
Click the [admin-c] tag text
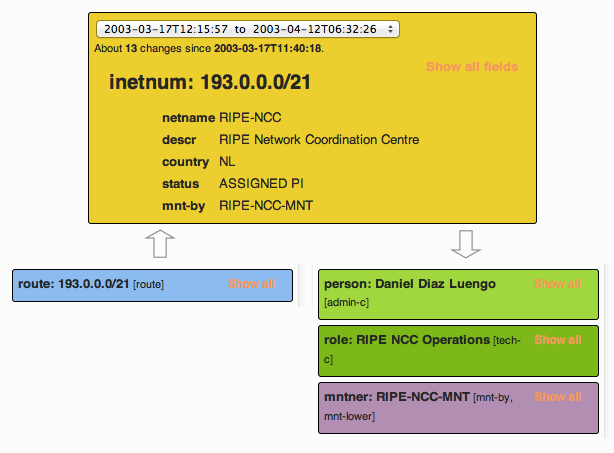click(x=347, y=303)
